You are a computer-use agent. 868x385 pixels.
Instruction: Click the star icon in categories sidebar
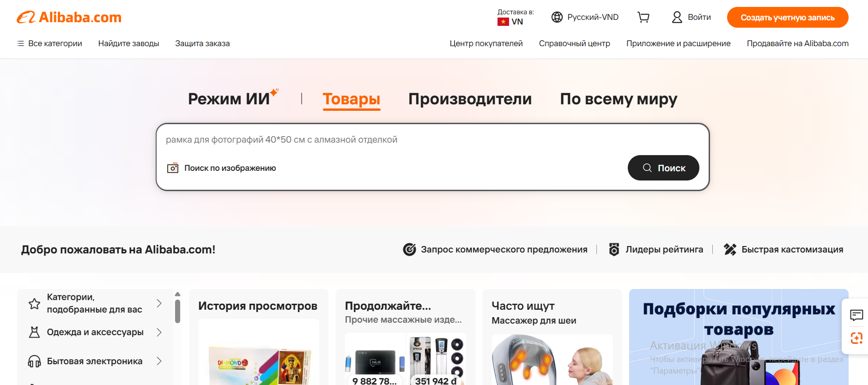pos(34,303)
